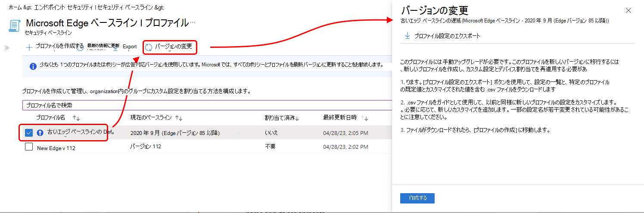Uncheck the 古いエッジ ベースライン profile checkbox
This screenshot has height=213, width=644.
click(29, 133)
